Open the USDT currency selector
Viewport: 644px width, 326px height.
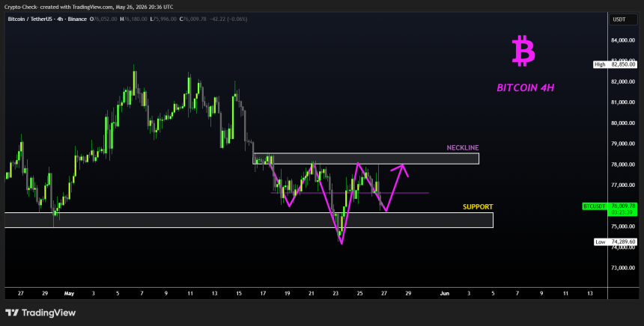point(622,19)
